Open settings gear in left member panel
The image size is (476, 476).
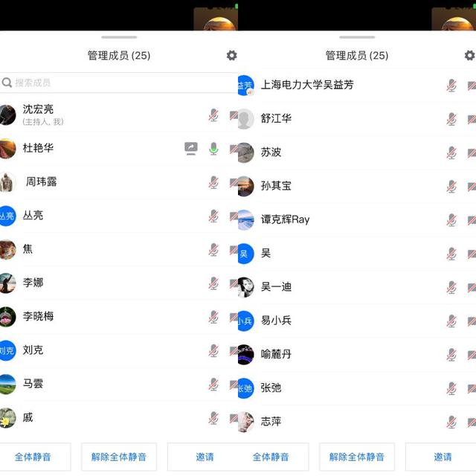tap(231, 55)
